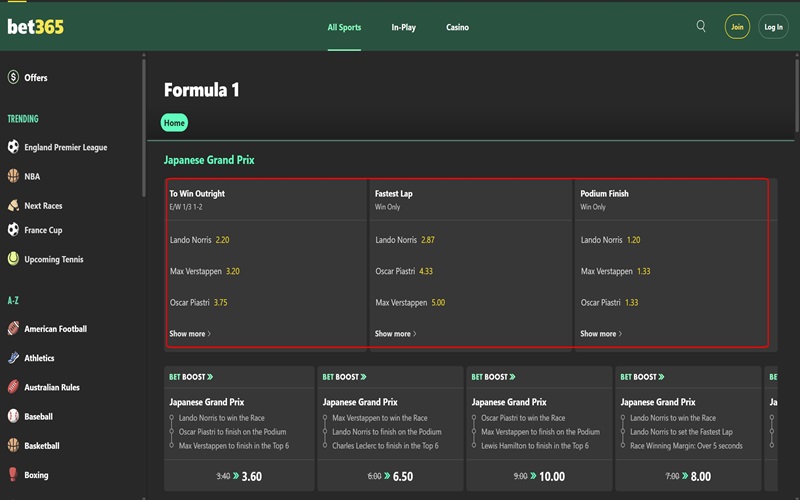Pick Max Verstappen 3.20 to win outright
The width and height of the screenshot is (800, 500).
tap(205, 271)
